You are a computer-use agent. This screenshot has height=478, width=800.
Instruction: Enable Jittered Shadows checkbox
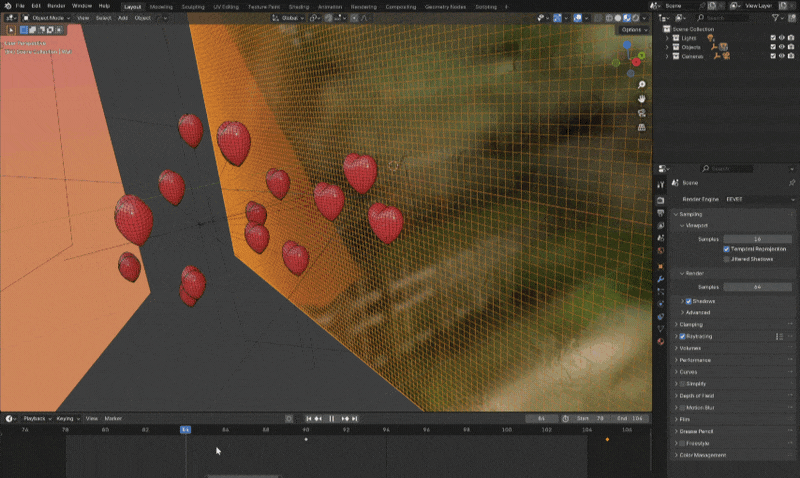pos(726,259)
